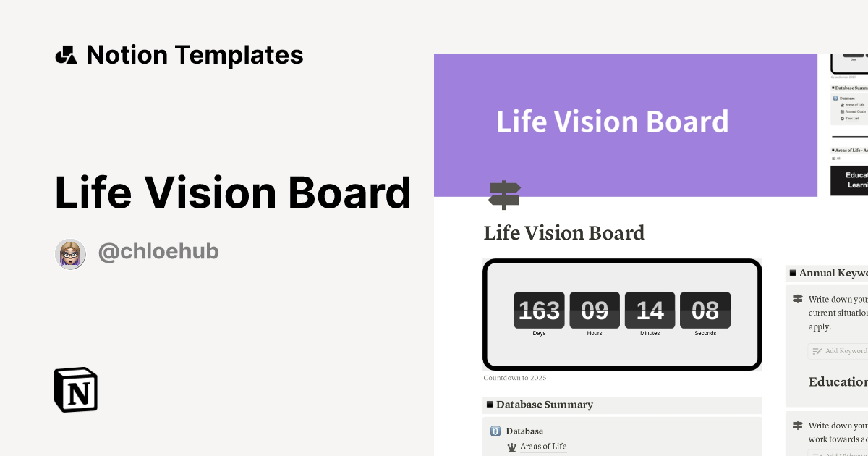Click the signpost page icon above Life Vision Board
868x456 pixels.
coord(503,195)
